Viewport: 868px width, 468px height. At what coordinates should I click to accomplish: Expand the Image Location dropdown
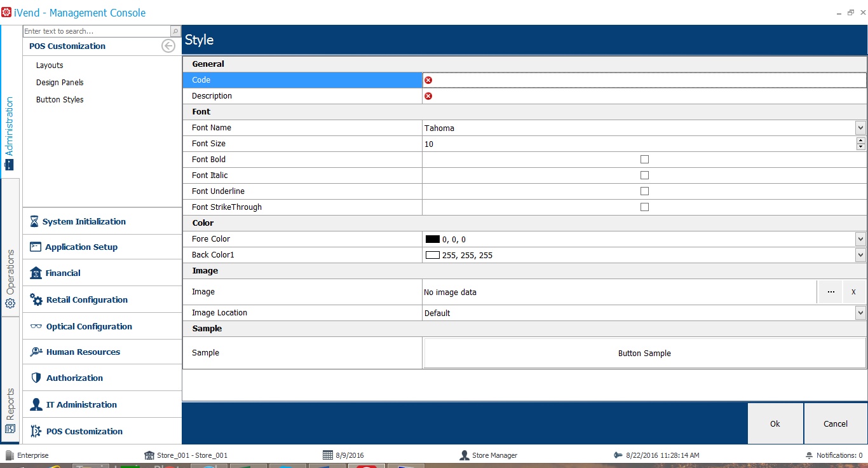point(860,313)
